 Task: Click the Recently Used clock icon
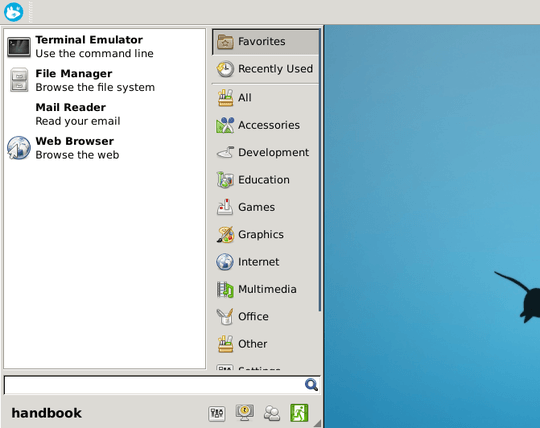[x=225, y=69]
